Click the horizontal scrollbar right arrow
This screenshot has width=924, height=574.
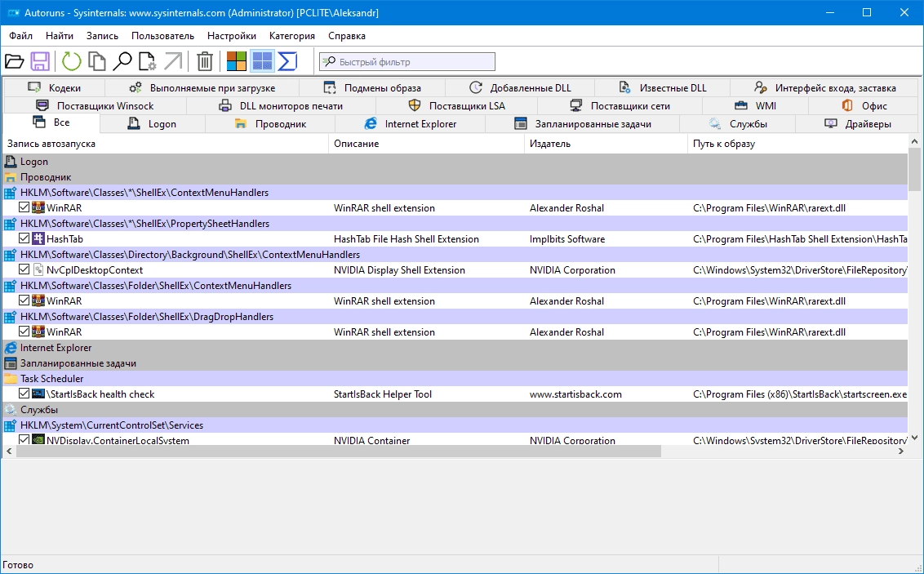901,452
